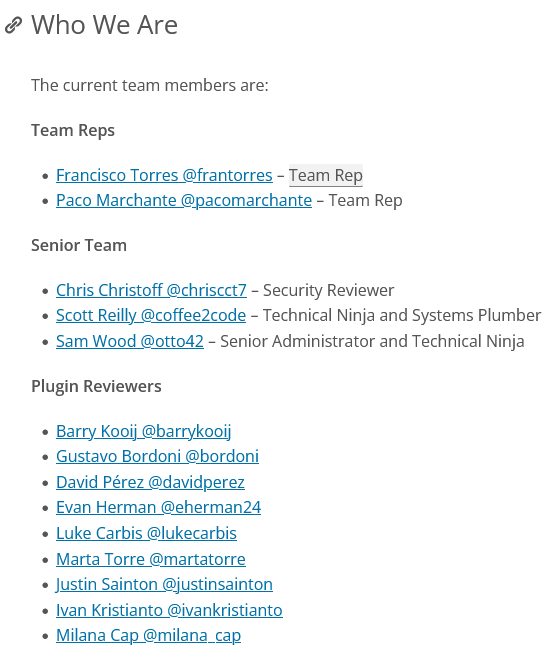
Task: Click the Who We Are heading
Action: coord(104,25)
